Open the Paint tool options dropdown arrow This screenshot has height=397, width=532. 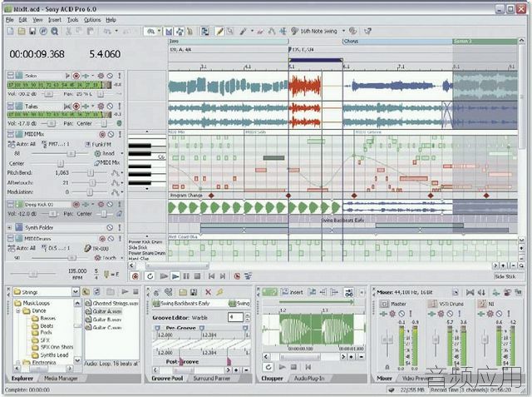[x=252, y=32]
